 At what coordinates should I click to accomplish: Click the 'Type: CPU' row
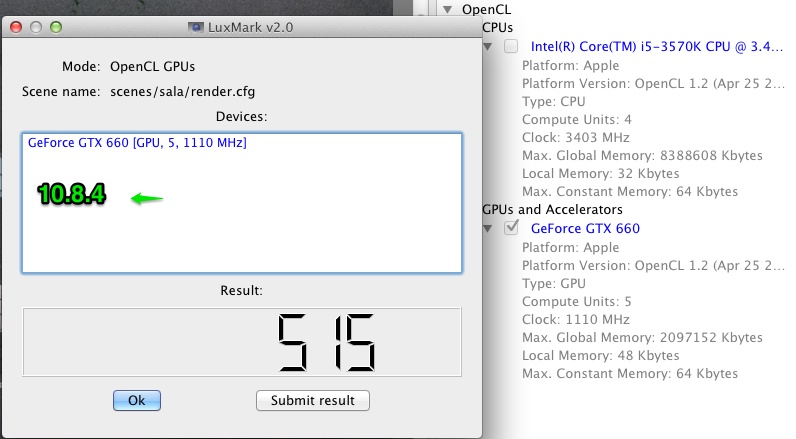coord(554,102)
